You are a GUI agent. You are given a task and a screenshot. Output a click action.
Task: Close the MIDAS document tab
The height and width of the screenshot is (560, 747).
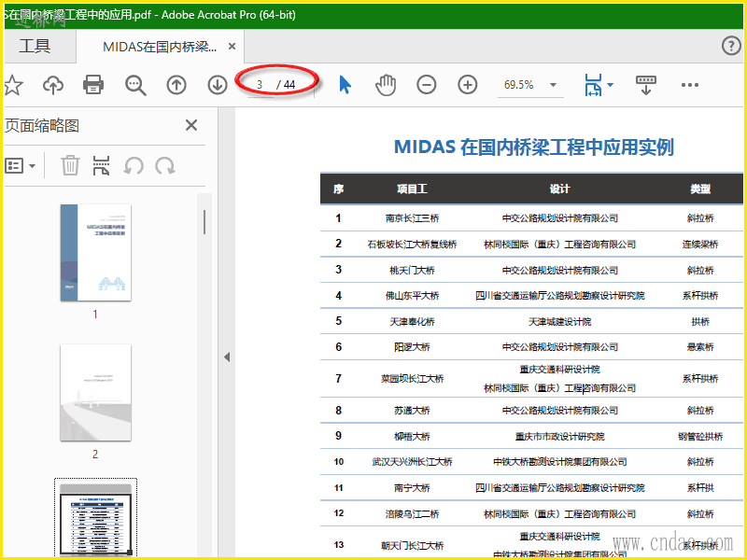(232, 46)
